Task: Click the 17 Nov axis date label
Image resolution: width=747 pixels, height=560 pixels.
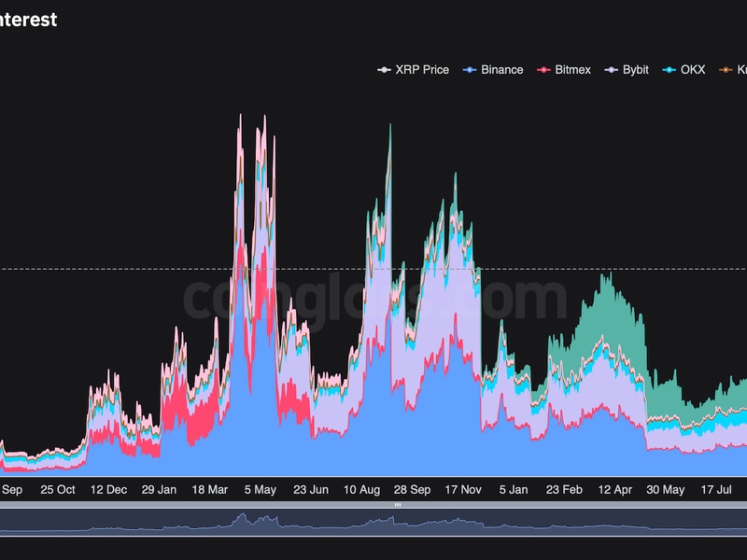Action: [461, 489]
